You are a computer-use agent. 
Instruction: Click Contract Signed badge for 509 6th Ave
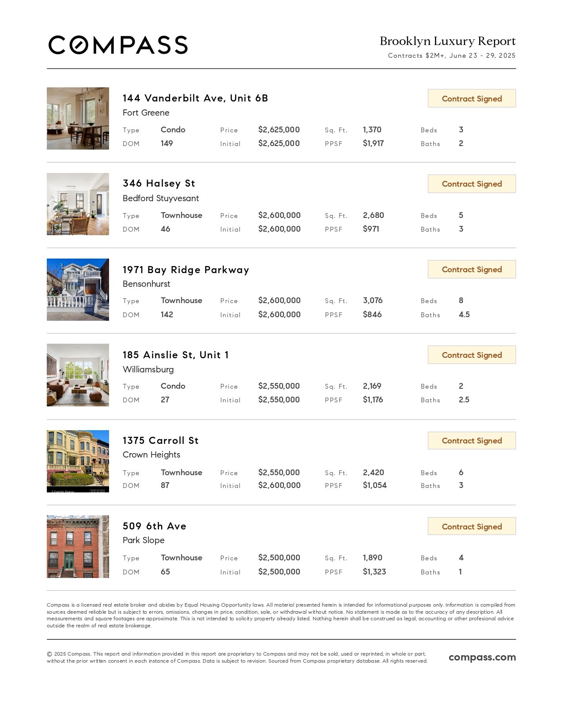472,526
